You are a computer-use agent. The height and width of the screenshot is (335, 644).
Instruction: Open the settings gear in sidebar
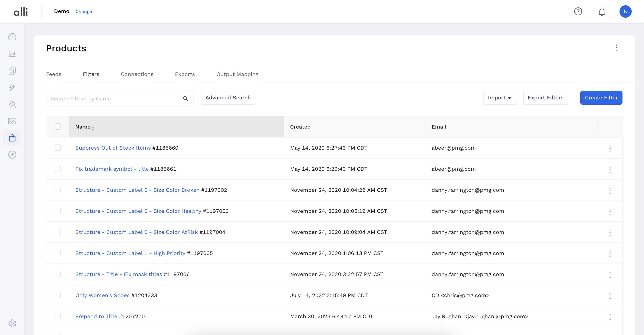pyautogui.click(x=12, y=323)
